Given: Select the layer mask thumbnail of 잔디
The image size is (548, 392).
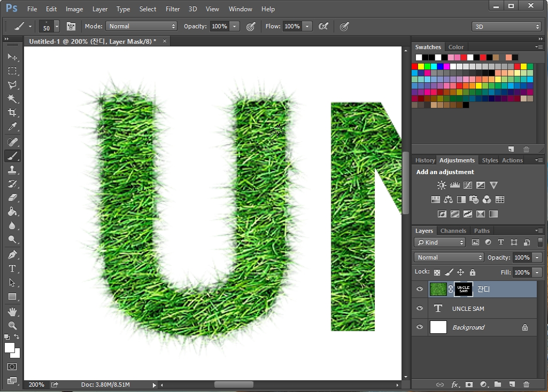Looking at the screenshot, I should tap(464, 289).
